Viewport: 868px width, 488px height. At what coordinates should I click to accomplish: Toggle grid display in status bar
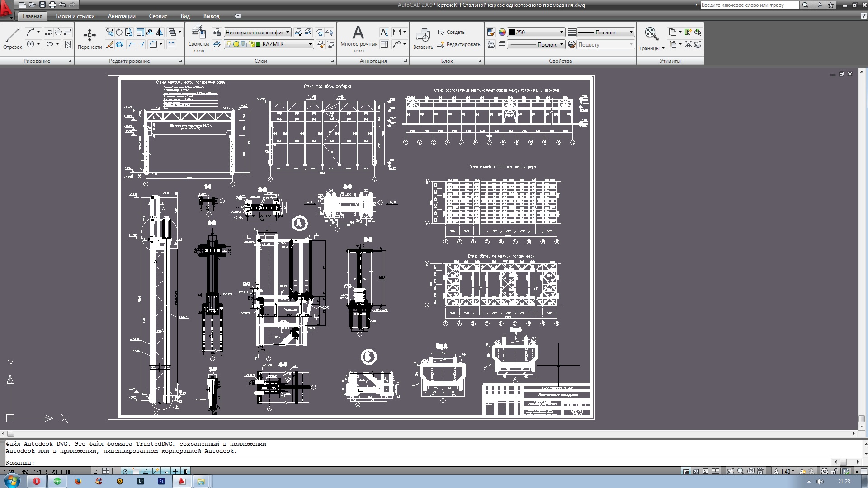pos(106,471)
